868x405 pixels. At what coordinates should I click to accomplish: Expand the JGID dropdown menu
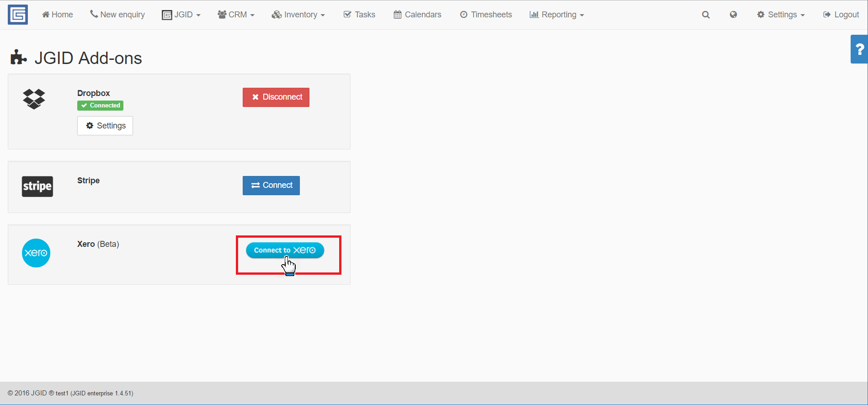click(181, 15)
